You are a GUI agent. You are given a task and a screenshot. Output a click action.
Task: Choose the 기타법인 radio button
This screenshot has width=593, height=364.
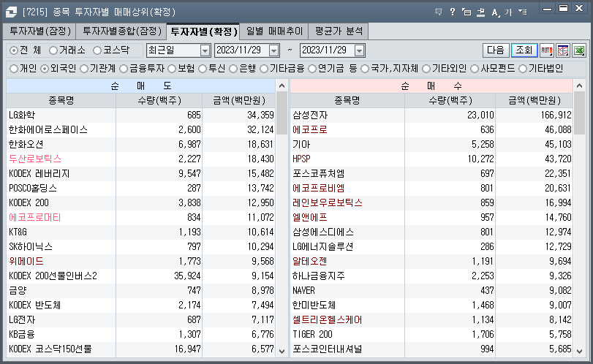click(x=523, y=69)
